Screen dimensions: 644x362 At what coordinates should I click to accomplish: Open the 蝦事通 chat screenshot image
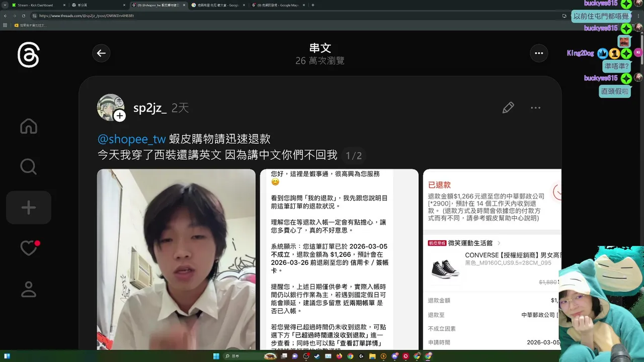pos(339,259)
